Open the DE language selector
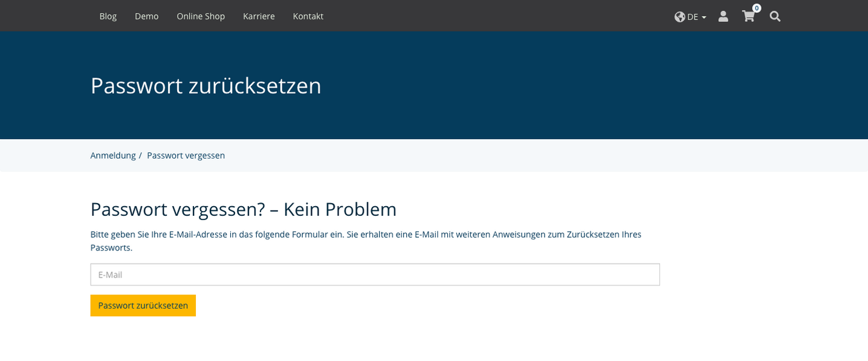This screenshot has height=361, width=868. click(x=692, y=16)
